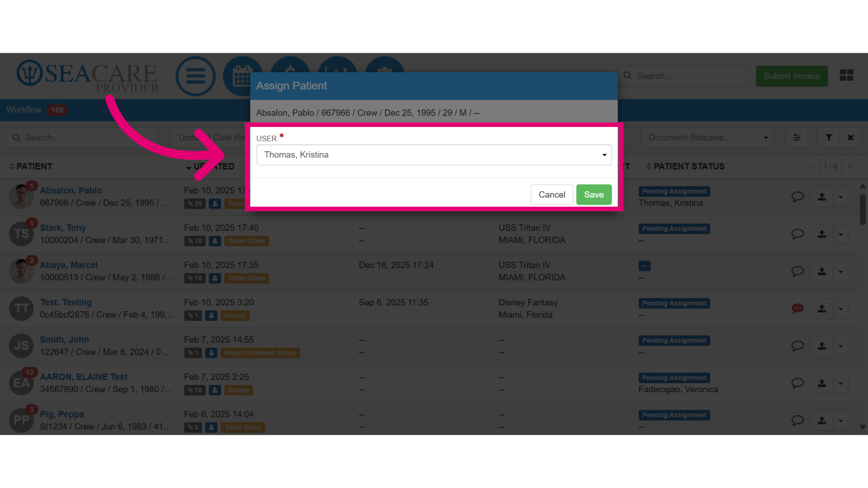Click Stark, Tony Pending Assignment badge
Screen dimensions: 868x488
(674, 229)
